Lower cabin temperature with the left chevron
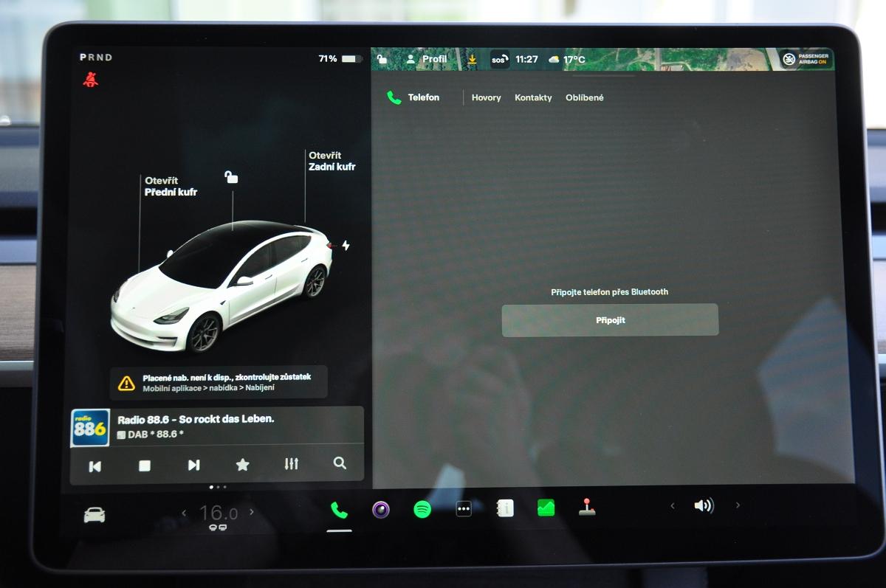 pos(185,513)
